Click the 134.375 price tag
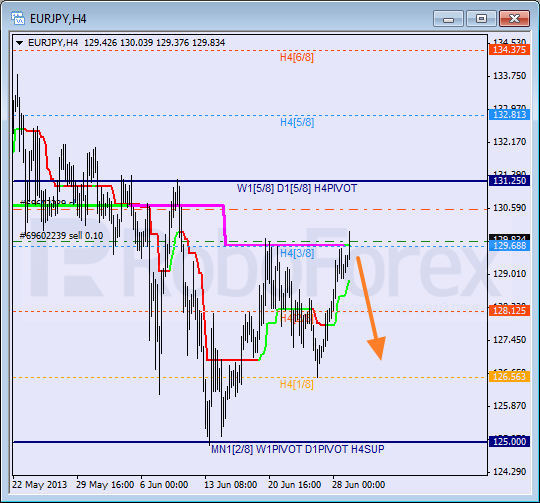Screen dimensions: 540x503 pyautogui.click(x=509, y=50)
